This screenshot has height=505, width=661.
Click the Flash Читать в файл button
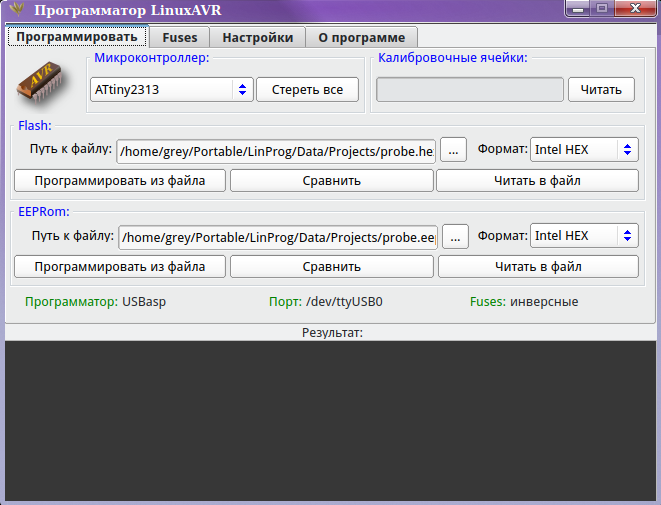point(537,180)
